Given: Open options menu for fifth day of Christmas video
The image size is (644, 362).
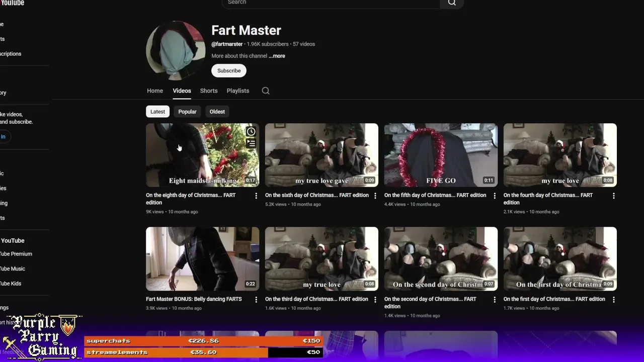Looking at the screenshot, I should (x=494, y=196).
